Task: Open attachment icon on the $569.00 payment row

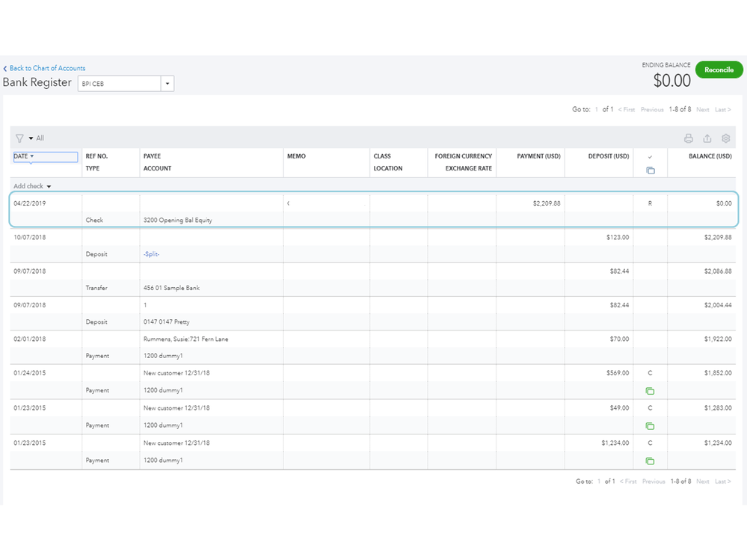Action: point(650,391)
